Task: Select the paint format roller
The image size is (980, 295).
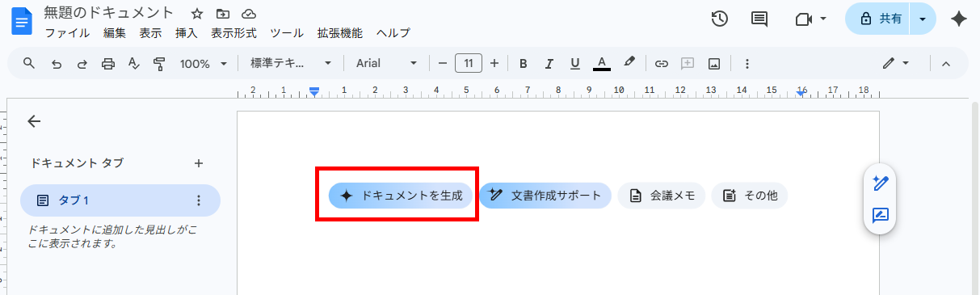Action: click(x=159, y=63)
